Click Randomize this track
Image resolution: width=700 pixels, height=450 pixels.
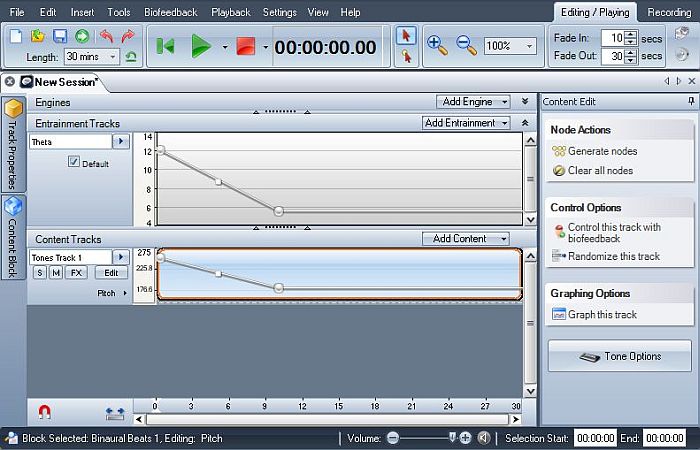(x=606, y=256)
